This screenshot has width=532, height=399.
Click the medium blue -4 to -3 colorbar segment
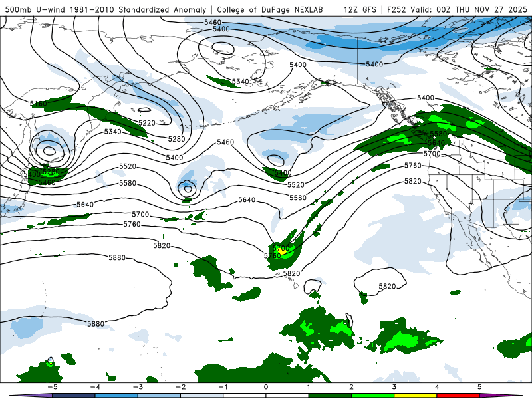[x=116, y=396]
